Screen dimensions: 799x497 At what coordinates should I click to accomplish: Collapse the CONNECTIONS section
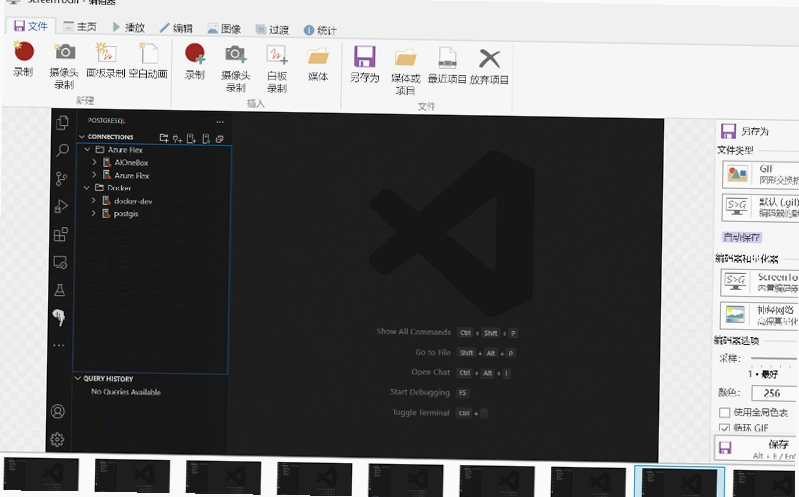pyautogui.click(x=82, y=137)
